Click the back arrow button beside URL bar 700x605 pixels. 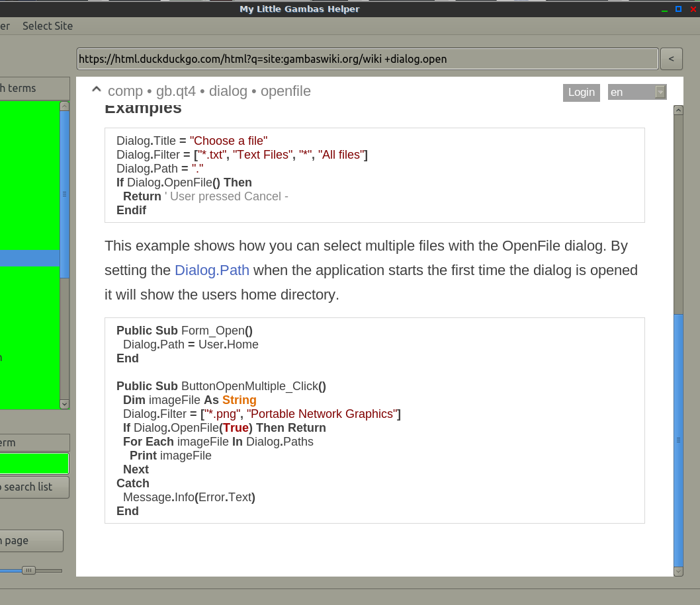(672, 59)
